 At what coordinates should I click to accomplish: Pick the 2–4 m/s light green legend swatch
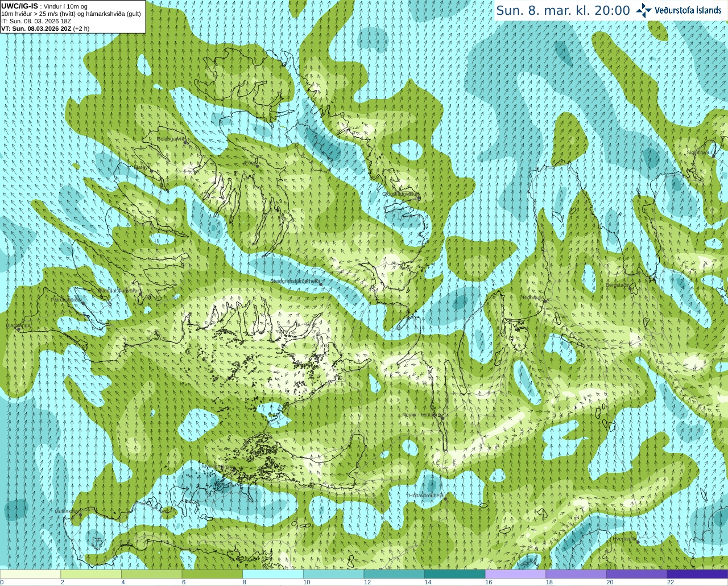tap(91, 574)
